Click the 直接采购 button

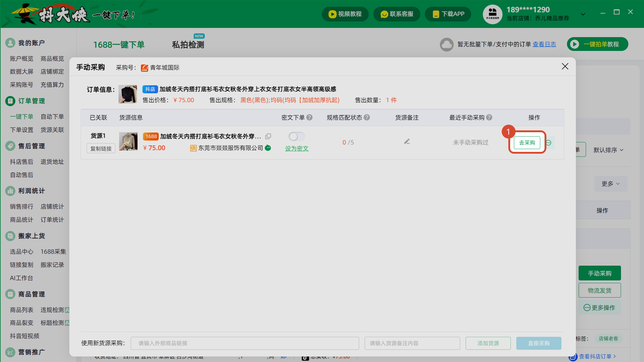pyautogui.click(x=539, y=343)
